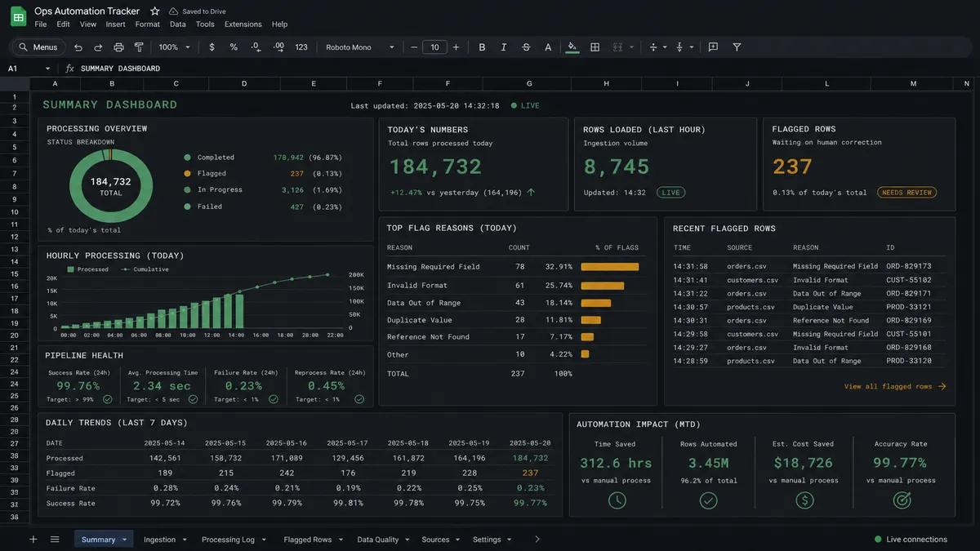This screenshot has height=551, width=980.
Task: Click the Accuracy Rate target icon
Action: 902,500
